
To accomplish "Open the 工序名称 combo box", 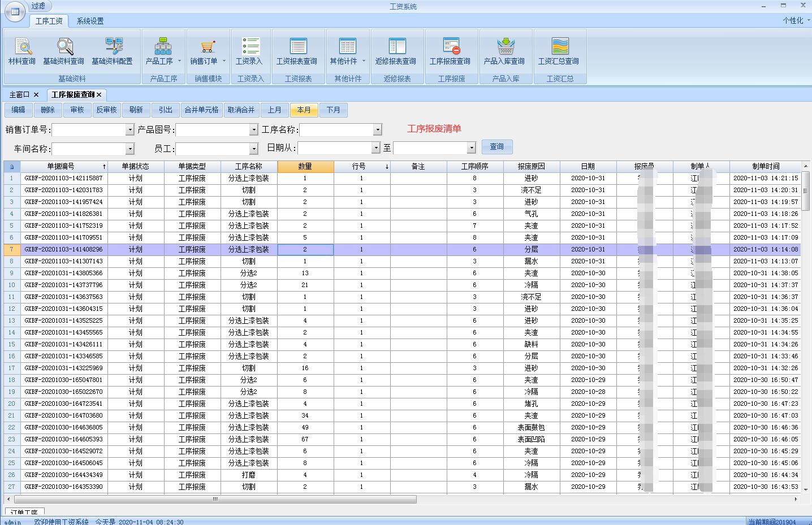I will [x=377, y=130].
